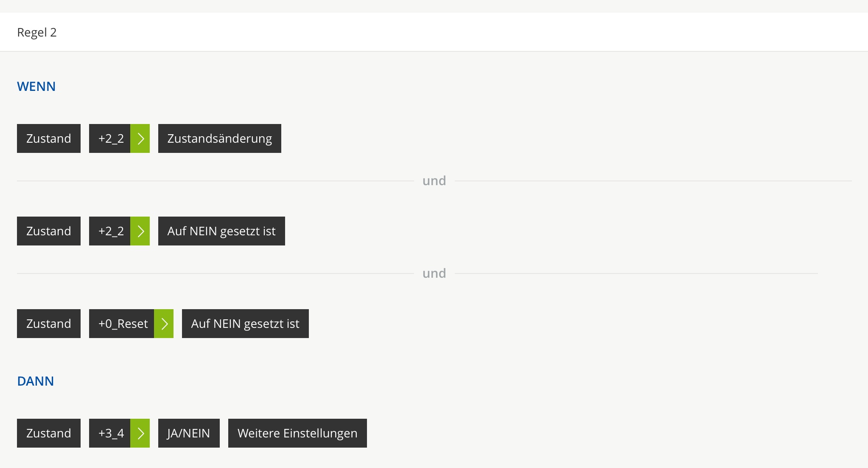868x468 pixels.
Task: Click the +2_2 label in the first condition
Action: pyautogui.click(x=110, y=138)
